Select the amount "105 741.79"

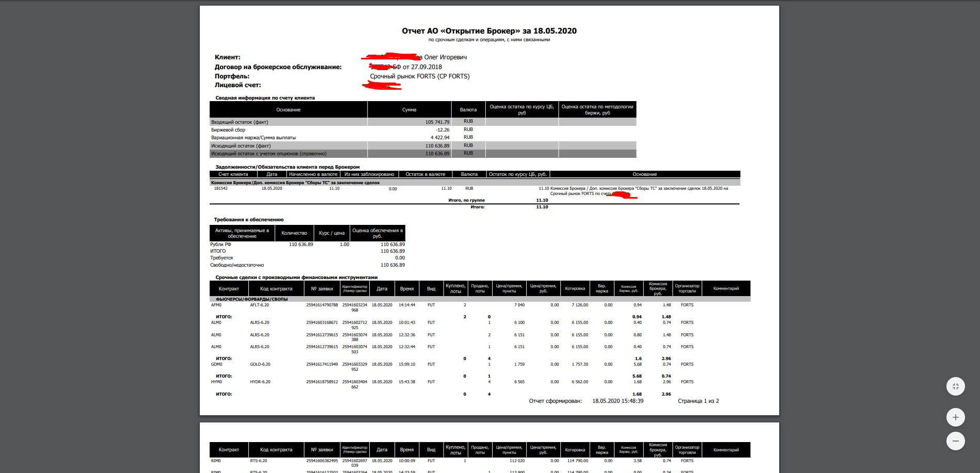[x=437, y=122]
